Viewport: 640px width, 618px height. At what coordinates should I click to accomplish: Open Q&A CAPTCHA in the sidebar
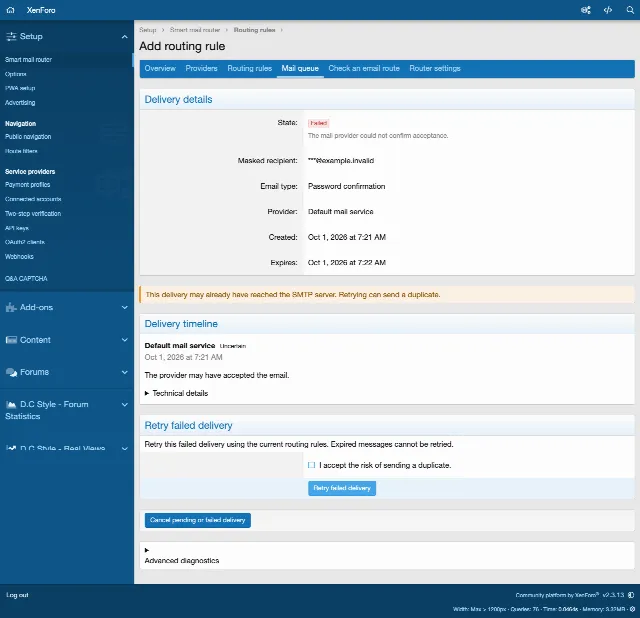[26, 278]
